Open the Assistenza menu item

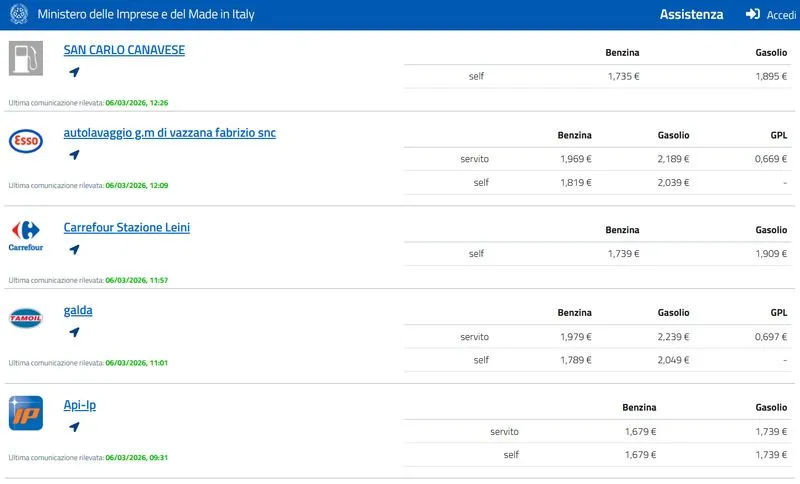pos(691,15)
